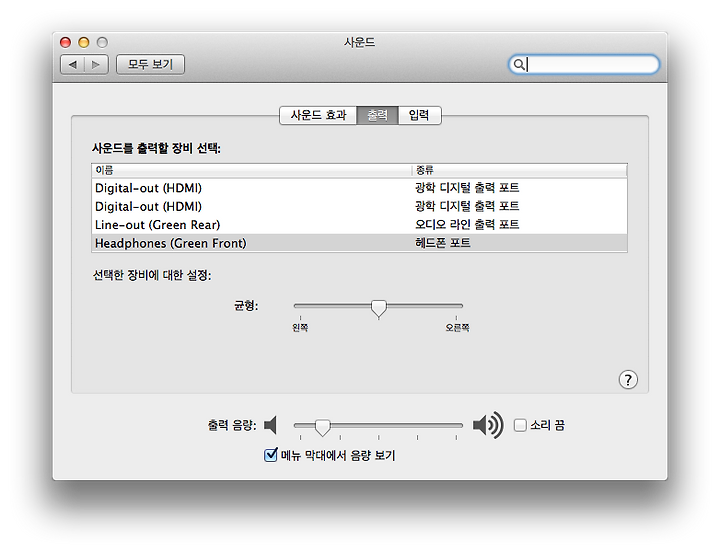
Task: Click the 오른쪽 balance label
Action: coord(457,327)
